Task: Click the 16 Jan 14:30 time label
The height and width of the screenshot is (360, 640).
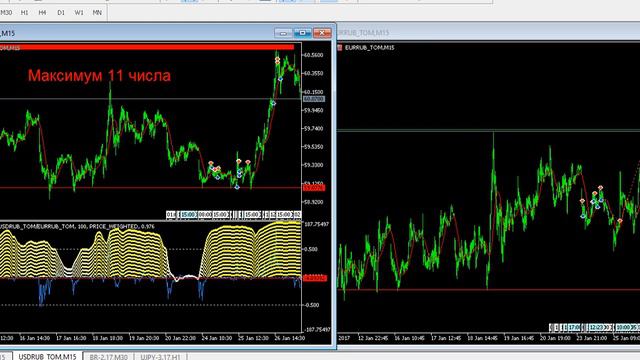Action: pyautogui.click(x=35, y=338)
